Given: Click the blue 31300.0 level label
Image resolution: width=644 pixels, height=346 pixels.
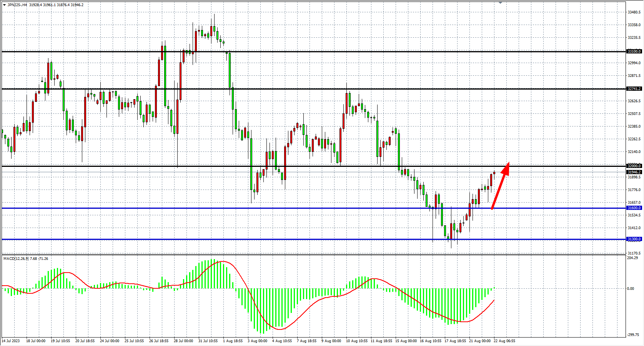Looking at the screenshot, I should pyautogui.click(x=634, y=239).
